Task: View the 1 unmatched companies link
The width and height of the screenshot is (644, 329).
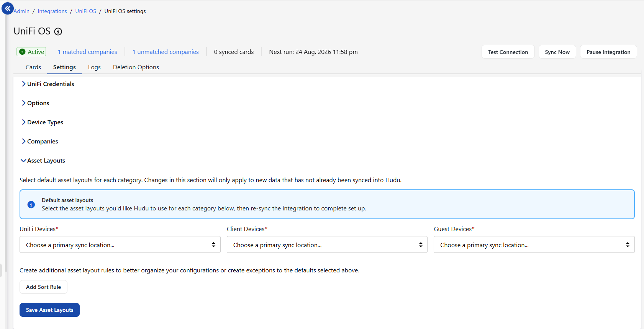Action: (166, 52)
